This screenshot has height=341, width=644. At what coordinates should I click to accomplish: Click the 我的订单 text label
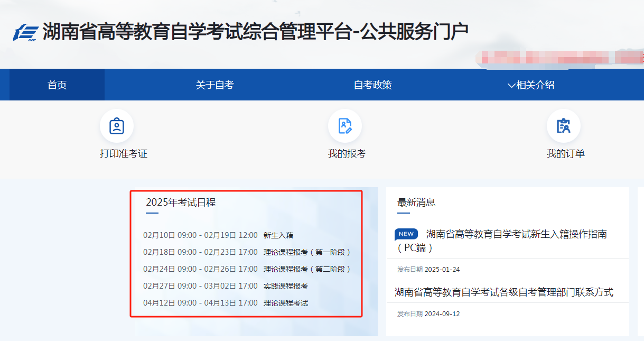[565, 154]
